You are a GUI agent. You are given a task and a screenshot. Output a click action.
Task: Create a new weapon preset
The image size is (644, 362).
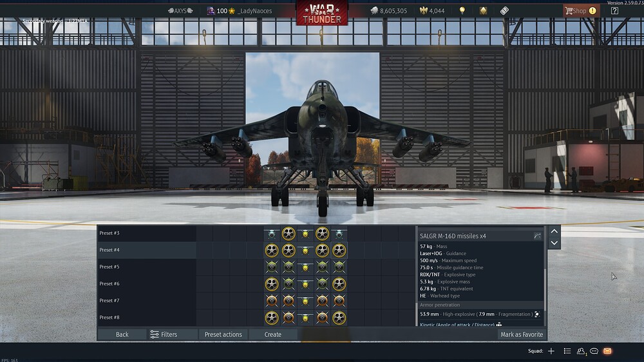click(x=272, y=334)
